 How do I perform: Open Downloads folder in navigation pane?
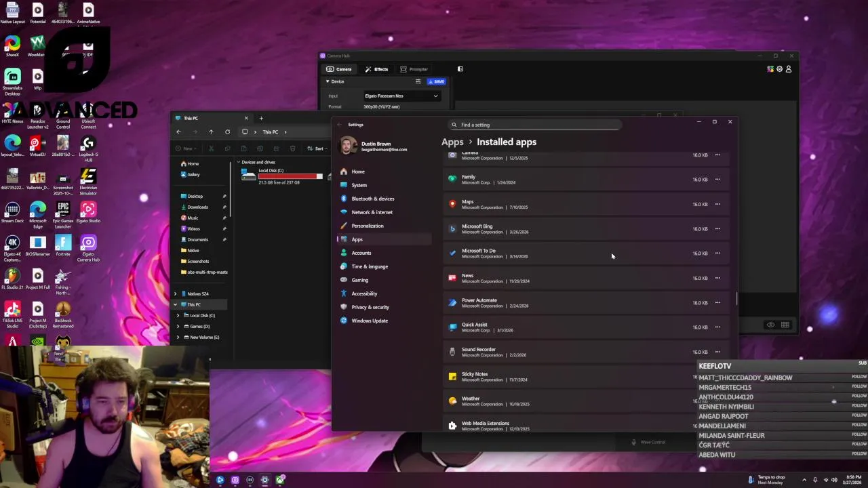pyautogui.click(x=198, y=207)
